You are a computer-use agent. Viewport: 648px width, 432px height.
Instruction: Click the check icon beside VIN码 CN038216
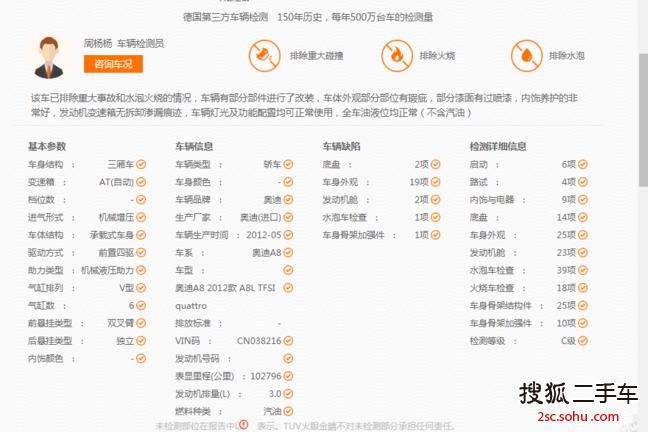click(x=288, y=341)
